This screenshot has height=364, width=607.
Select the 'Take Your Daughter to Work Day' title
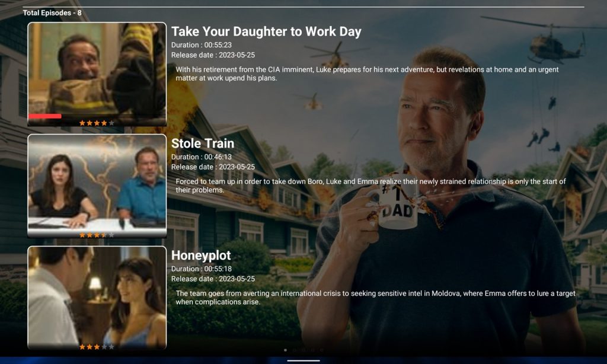point(266,31)
